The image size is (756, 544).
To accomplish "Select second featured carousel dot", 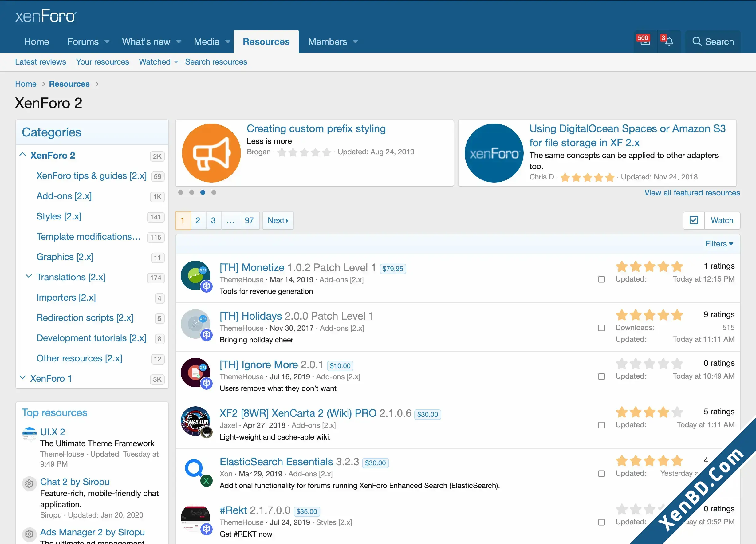I will click(192, 192).
